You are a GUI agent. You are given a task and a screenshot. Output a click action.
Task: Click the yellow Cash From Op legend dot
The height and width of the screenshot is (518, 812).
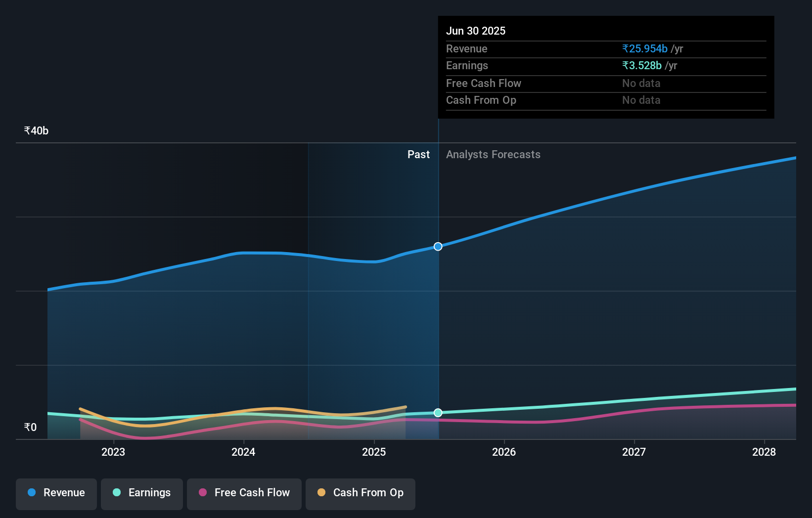coord(322,493)
